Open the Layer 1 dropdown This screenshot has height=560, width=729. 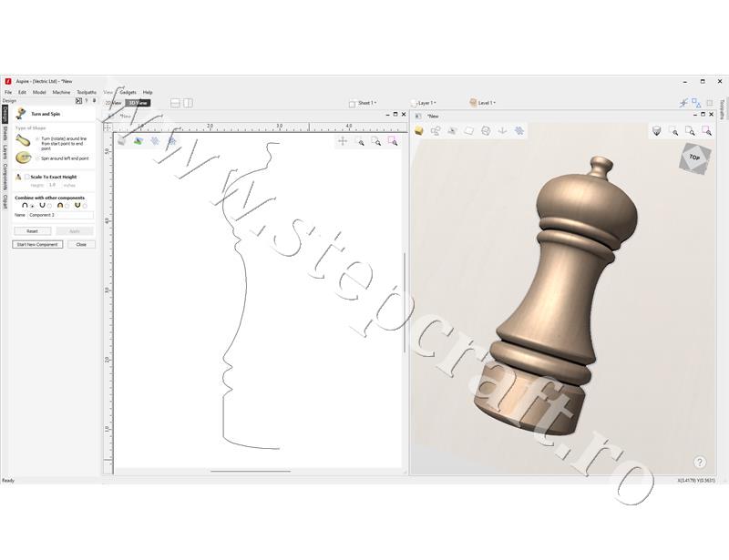pyautogui.click(x=424, y=103)
